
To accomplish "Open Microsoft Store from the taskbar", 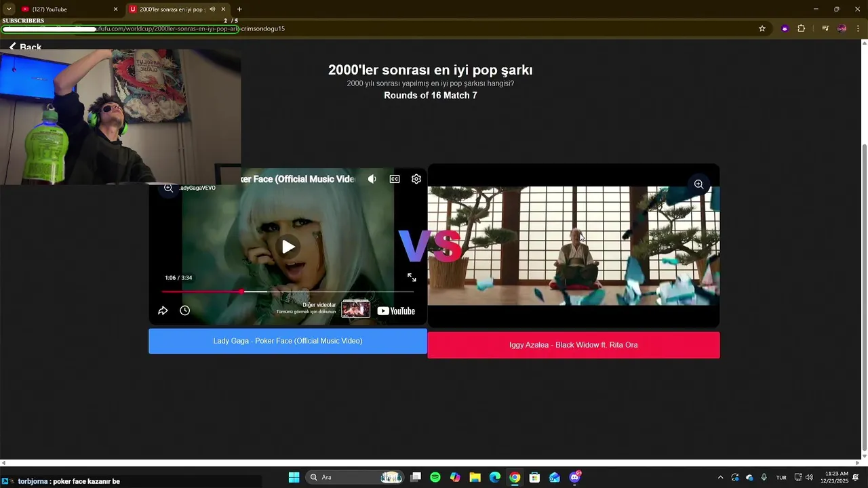I will pos(534,477).
